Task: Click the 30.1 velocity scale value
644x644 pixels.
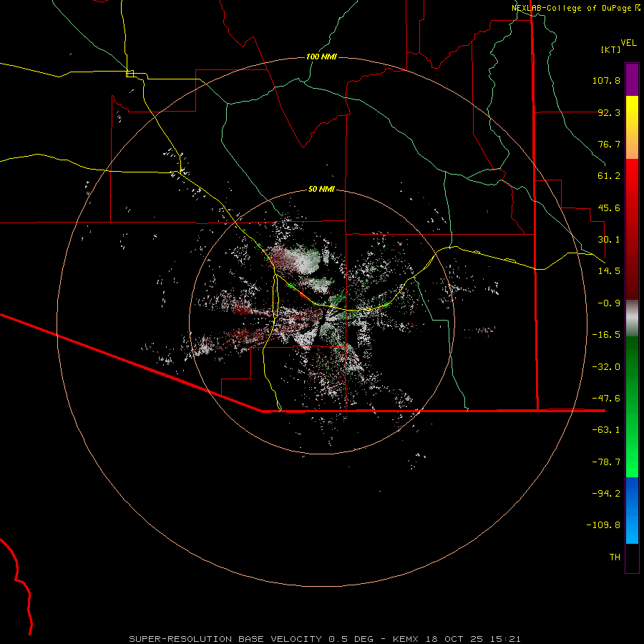Action: point(609,240)
